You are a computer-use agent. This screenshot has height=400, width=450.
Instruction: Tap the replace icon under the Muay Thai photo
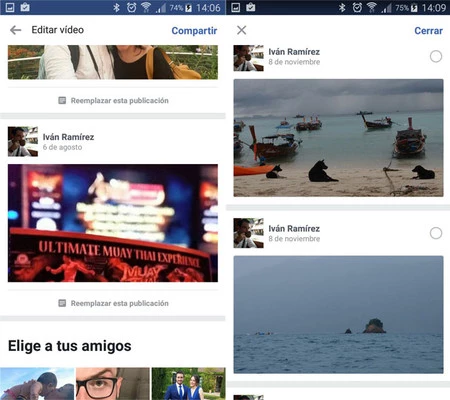(62, 303)
